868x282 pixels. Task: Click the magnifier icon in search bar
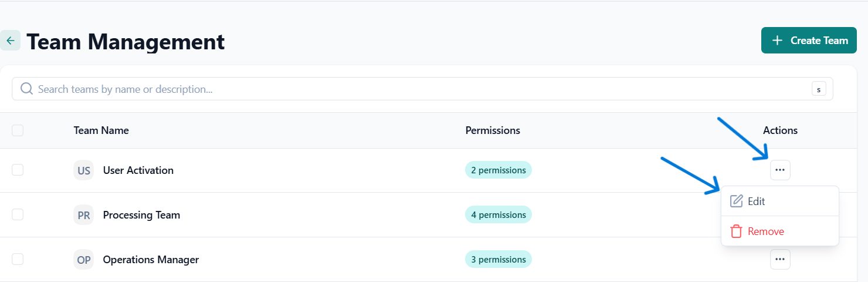coord(26,89)
